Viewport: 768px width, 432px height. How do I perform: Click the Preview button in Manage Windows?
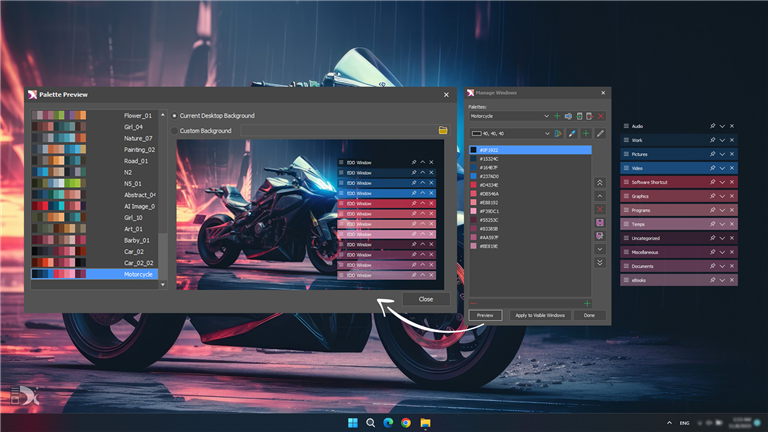click(x=485, y=315)
